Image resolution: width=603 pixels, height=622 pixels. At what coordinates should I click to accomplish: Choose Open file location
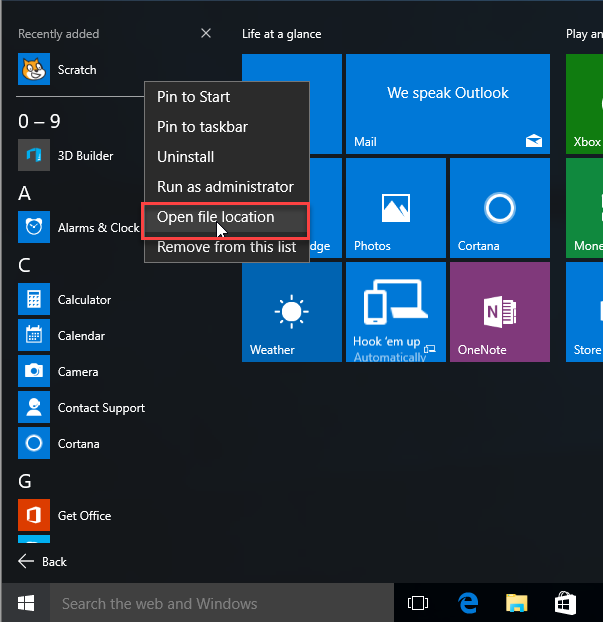pos(227,217)
